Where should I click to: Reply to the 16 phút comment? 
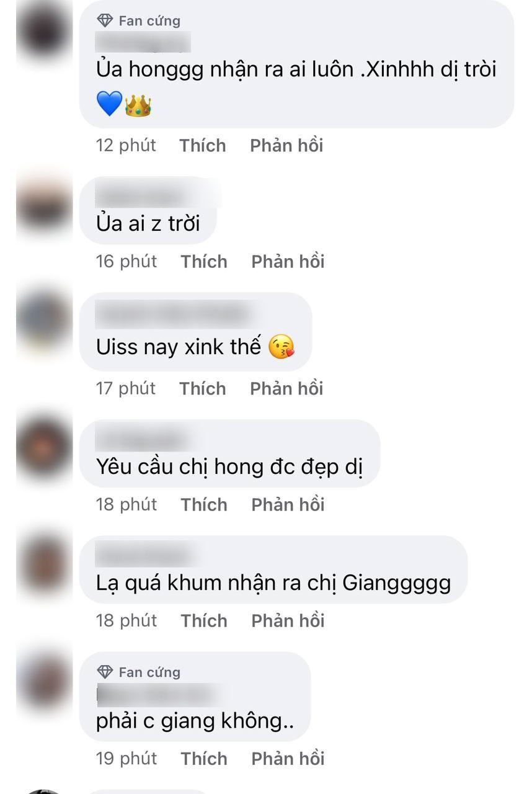288,262
